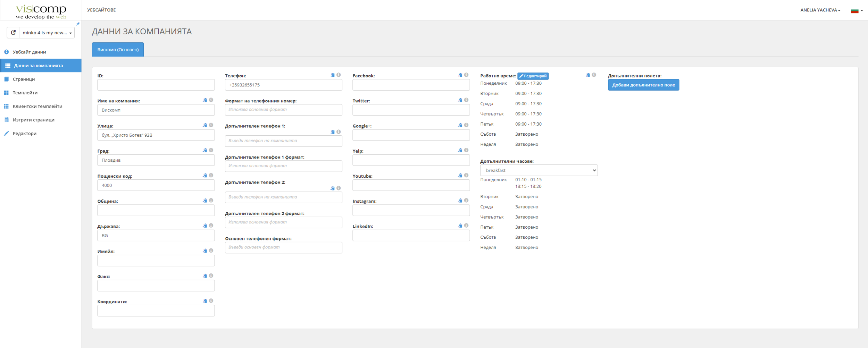Open the website in a new window icon

[x=13, y=33]
